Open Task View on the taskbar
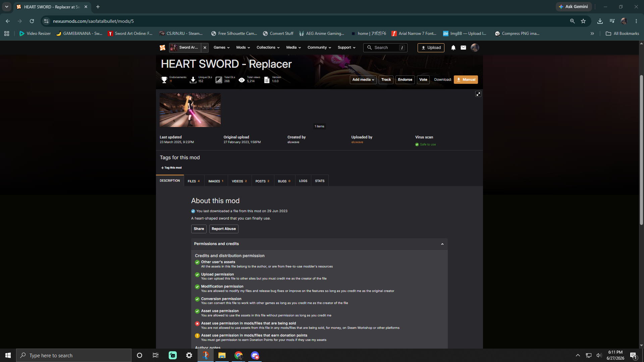644x362 pixels. (x=156, y=355)
